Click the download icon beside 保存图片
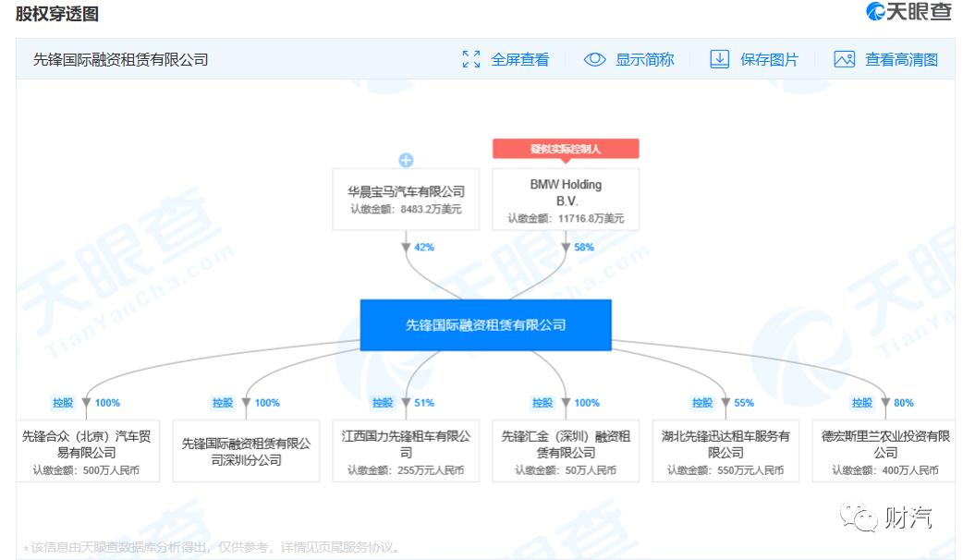Image resolution: width=963 pixels, height=560 pixels. [x=720, y=58]
